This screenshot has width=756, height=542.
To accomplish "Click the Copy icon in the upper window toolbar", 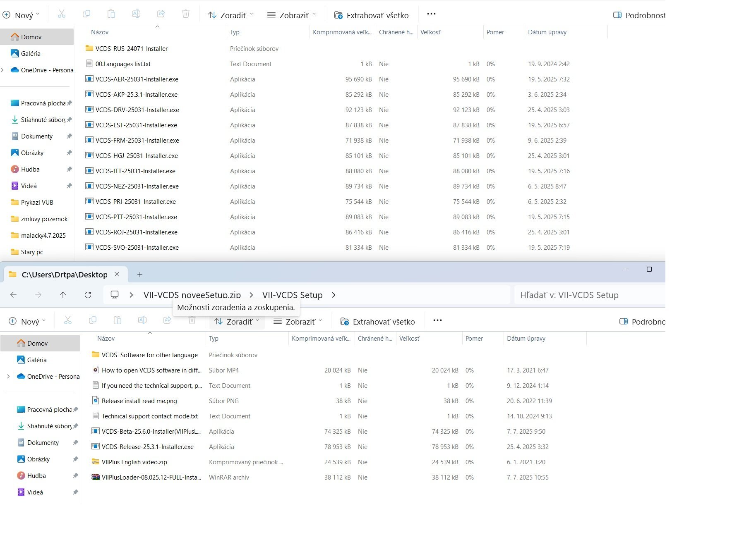I will [x=86, y=14].
